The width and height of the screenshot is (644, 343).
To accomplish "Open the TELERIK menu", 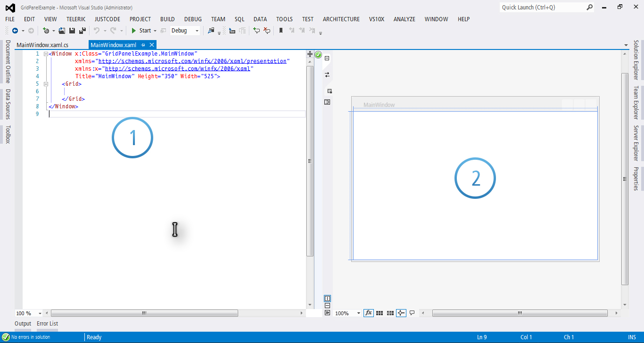I will point(76,19).
